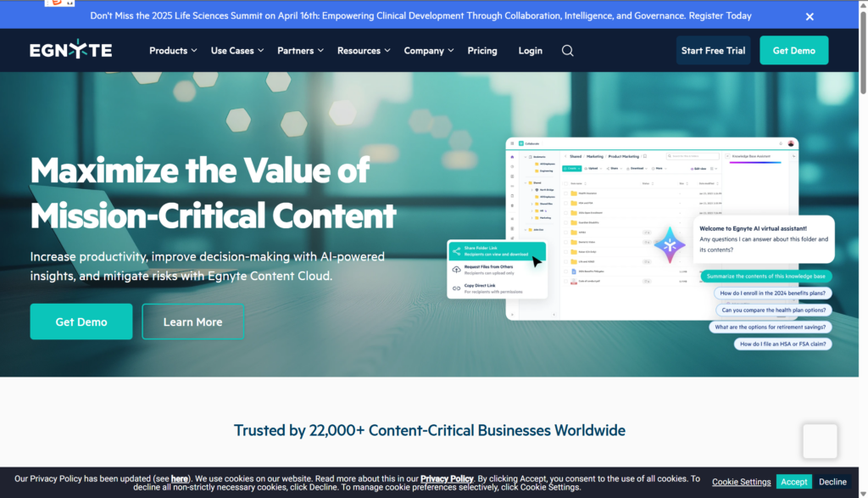
Task: Expand the Products dropdown menu
Action: coord(173,51)
